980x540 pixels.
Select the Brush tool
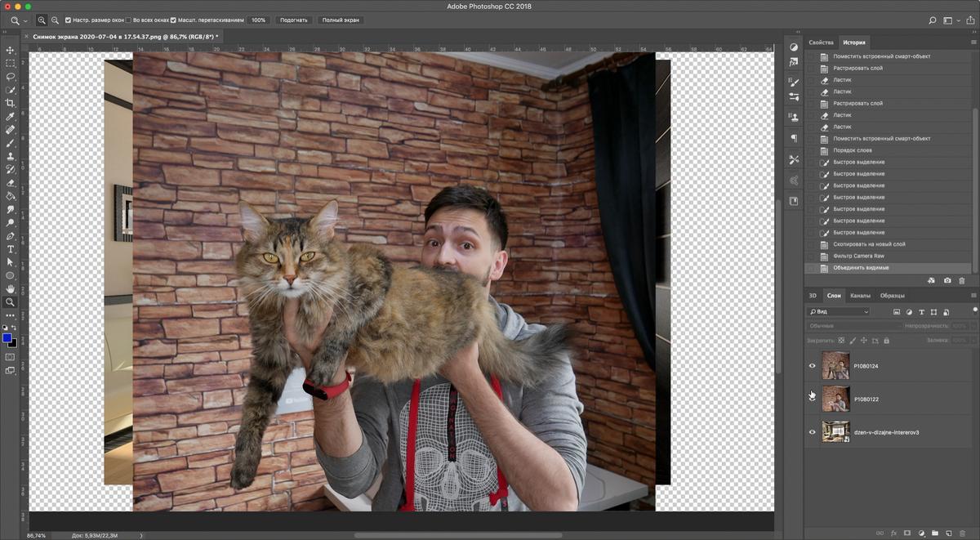11,143
